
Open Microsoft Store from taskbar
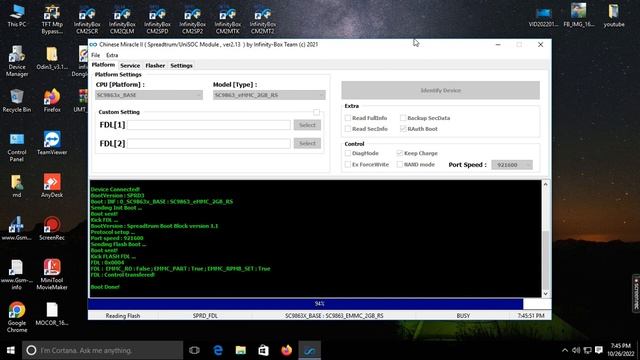click(264, 350)
